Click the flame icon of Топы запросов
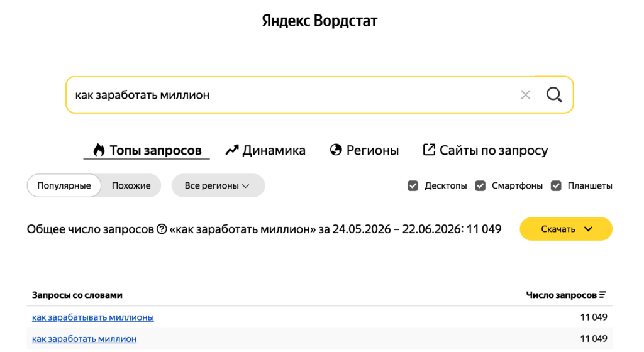This screenshot has height=352, width=644. (x=99, y=150)
